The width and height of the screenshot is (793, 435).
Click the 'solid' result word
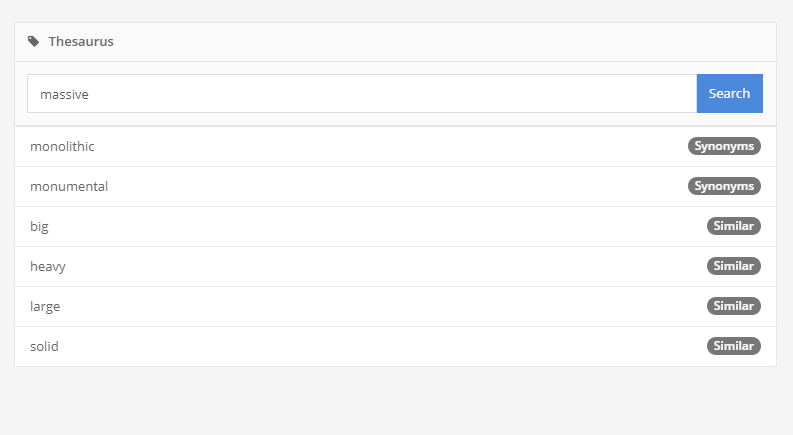(x=44, y=347)
